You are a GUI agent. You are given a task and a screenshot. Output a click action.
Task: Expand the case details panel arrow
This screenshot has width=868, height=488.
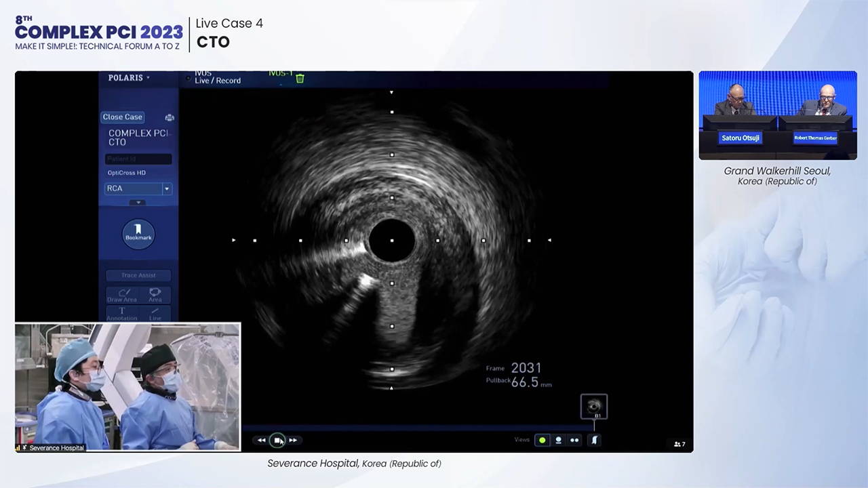(138, 203)
